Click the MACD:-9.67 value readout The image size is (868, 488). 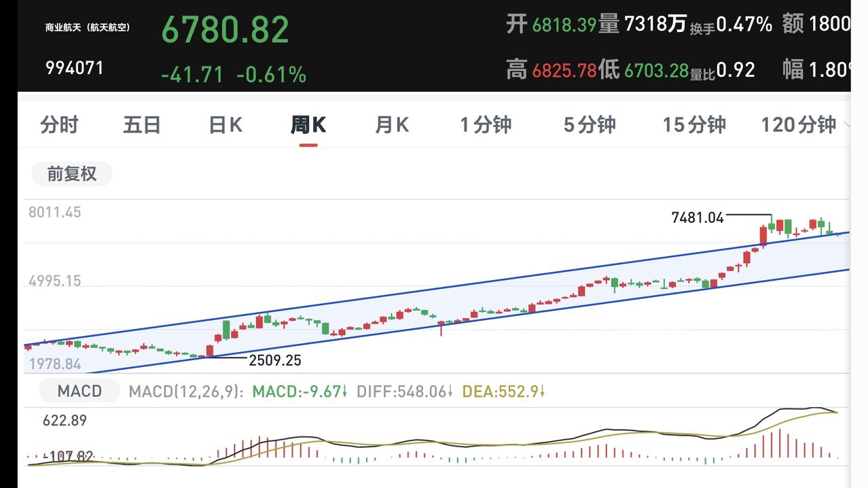300,391
